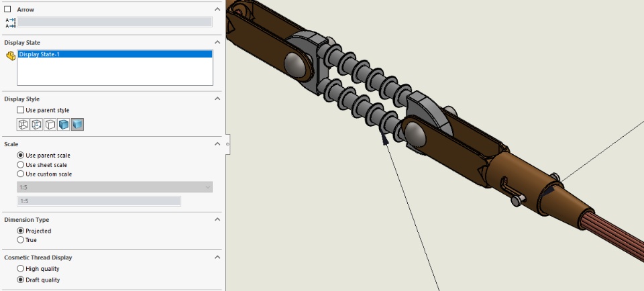Select the Shaded display style icon
The image size is (644, 291).
point(77,124)
